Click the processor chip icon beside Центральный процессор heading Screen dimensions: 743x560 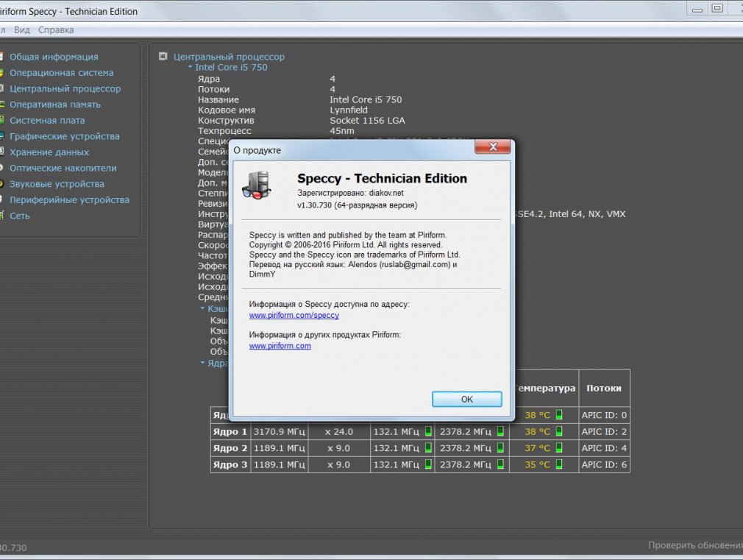[163, 57]
